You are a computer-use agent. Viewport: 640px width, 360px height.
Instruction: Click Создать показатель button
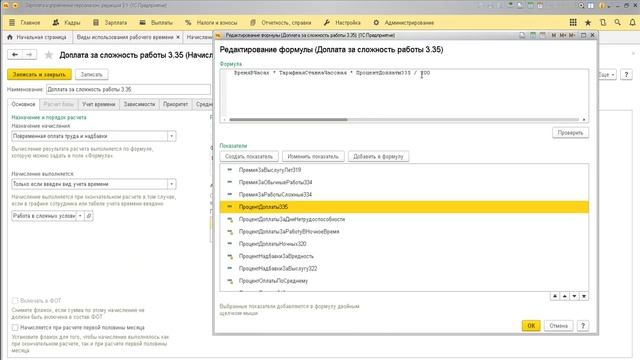(x=249, y=156)
